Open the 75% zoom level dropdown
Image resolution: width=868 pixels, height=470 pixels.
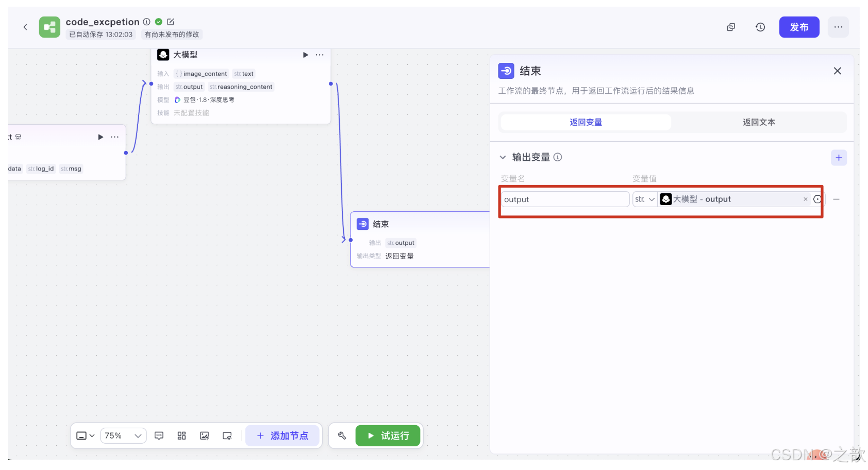point(123,435)
